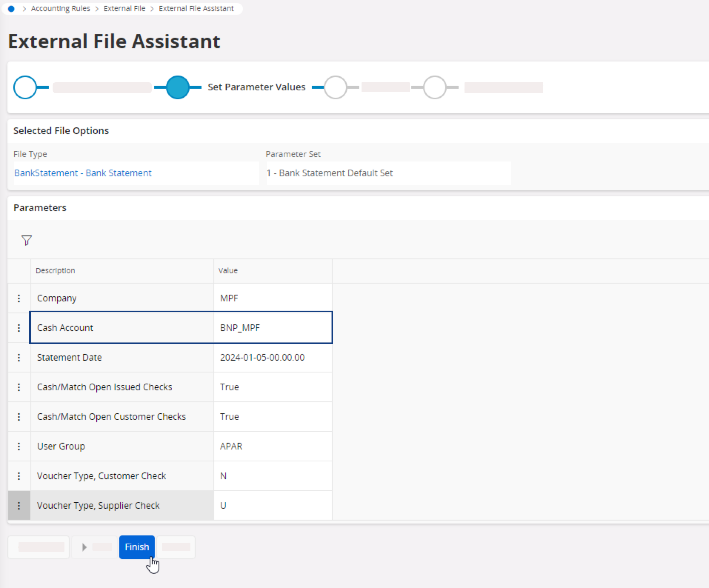Open row menu for Voucher Type, Customer Check
The width and height of the screenshot is (709, 588).
tap(19, 476)
